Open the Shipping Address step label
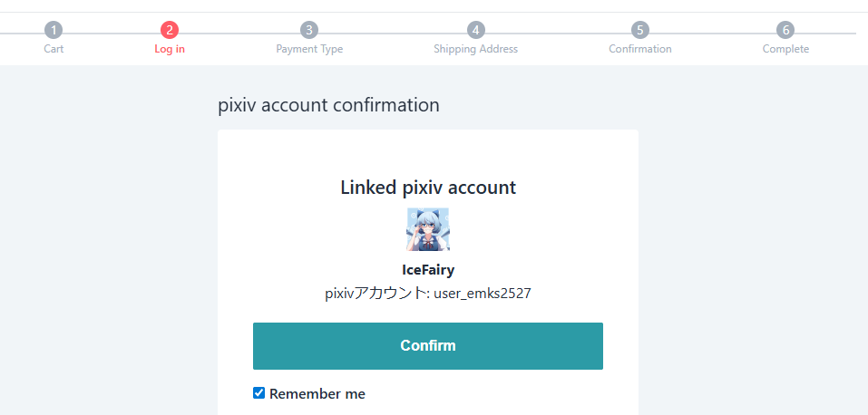This screenshot has width=868, height=415. pyautogui.click(x=475, y=49)
